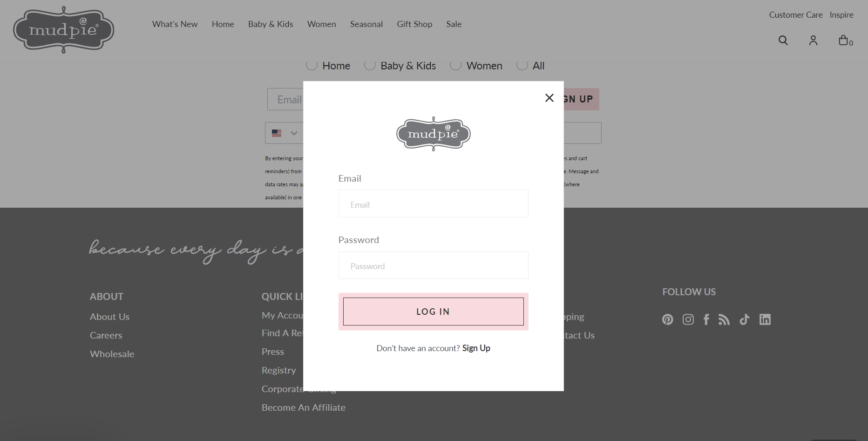This screenshot has height=441, width=868.
Task: Select the Baby & Kids radio button
Action: pos(370,65)
